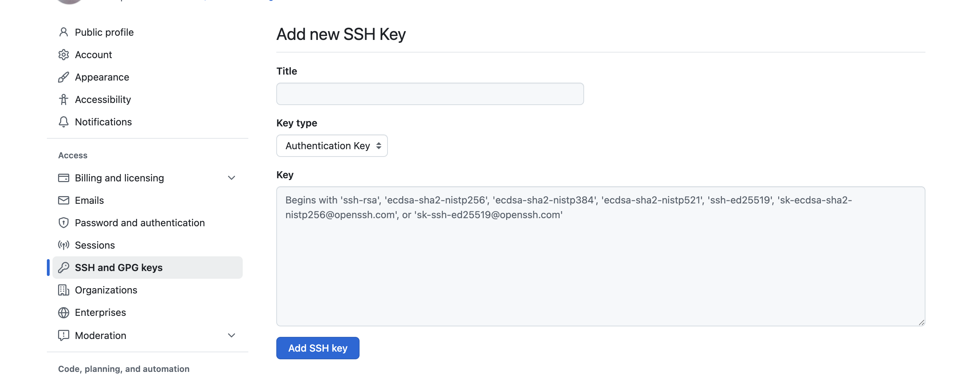Open the Key type dropdown

(x=332, y=146)
